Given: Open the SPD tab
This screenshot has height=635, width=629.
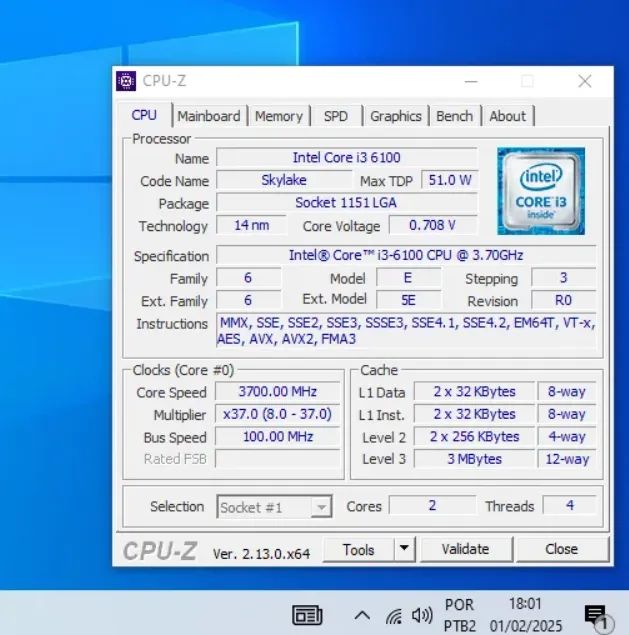Looking at the screenshot, I should [335, 116].
